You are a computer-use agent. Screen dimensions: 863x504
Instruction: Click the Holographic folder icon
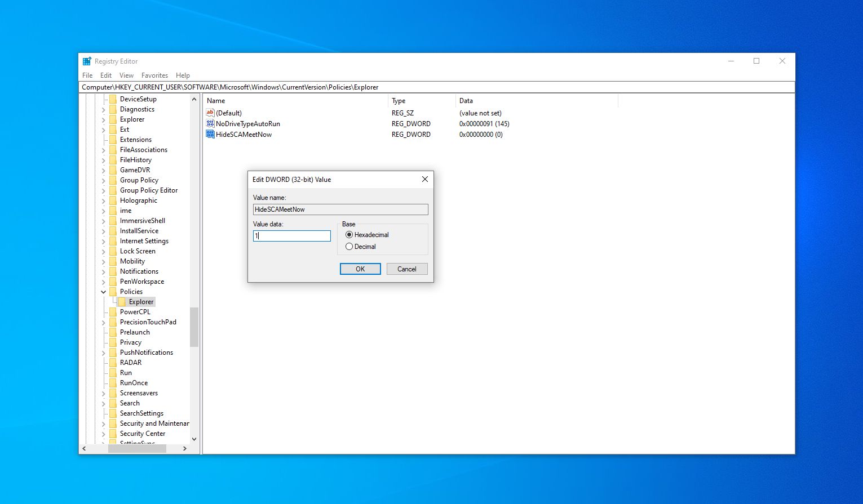(113, 200)
